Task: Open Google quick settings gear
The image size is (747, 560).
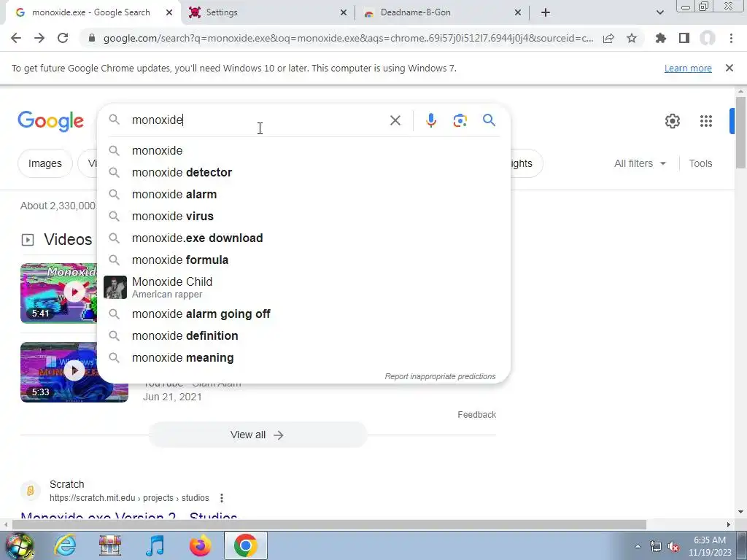Action: point(672,121)
